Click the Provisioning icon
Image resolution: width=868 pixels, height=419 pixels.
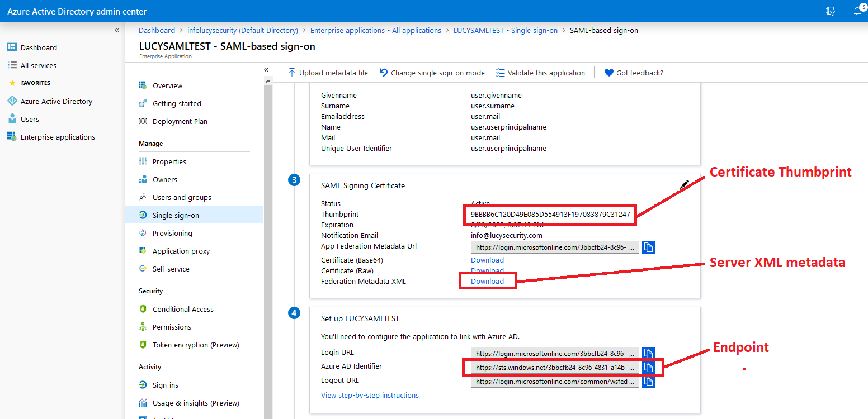click(143, 233)
